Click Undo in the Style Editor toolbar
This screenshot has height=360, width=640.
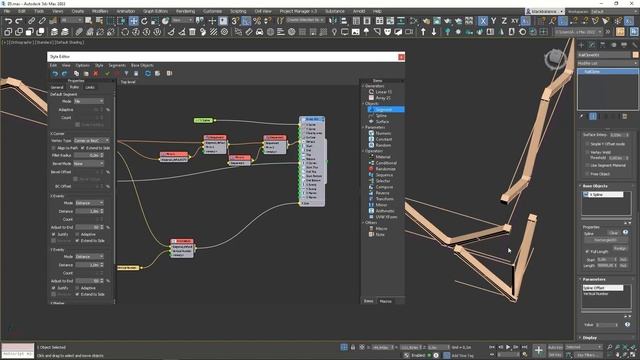(x=55, y=73)
